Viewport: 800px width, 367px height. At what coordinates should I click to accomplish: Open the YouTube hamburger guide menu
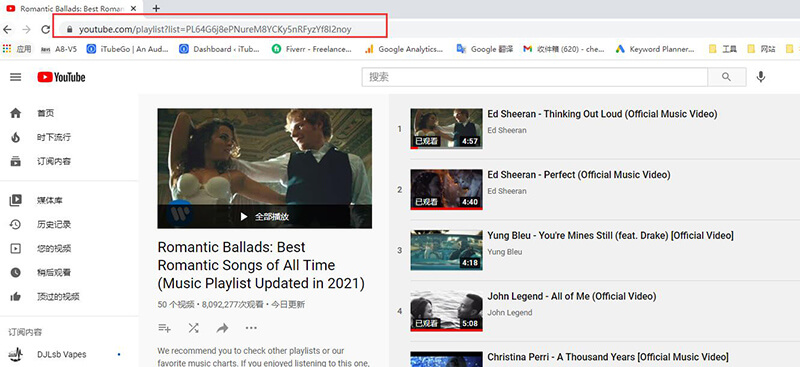tap(16, 77)
